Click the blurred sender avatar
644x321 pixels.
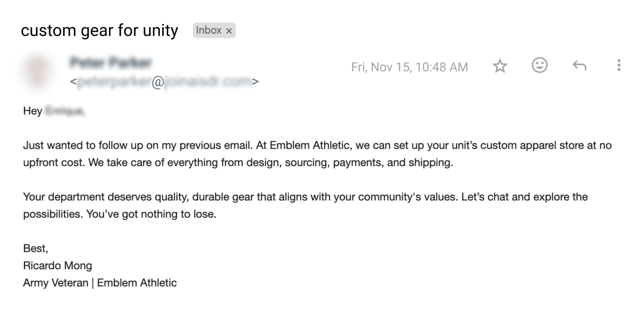click(x=38, y=71)
